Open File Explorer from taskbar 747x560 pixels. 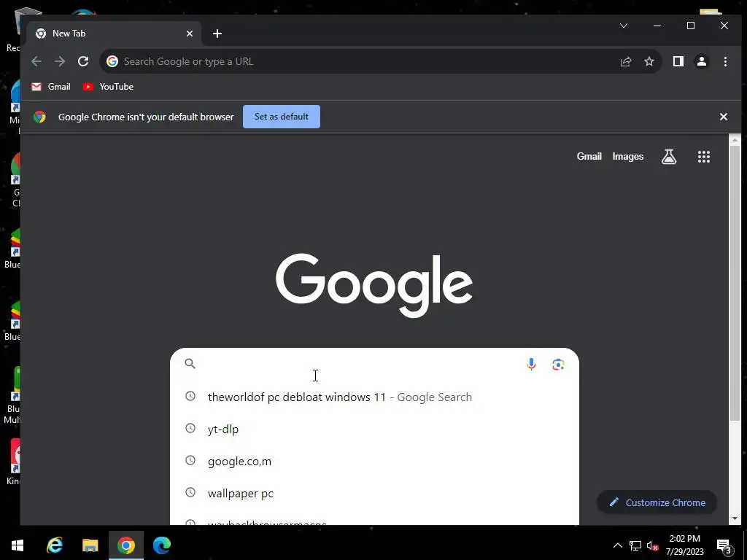pos(90,545)
